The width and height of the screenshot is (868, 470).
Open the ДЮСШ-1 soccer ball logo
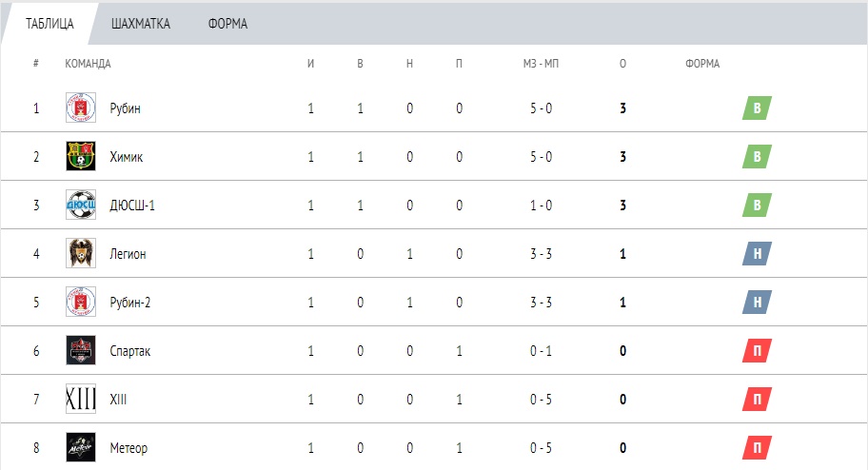click(81, 205)
